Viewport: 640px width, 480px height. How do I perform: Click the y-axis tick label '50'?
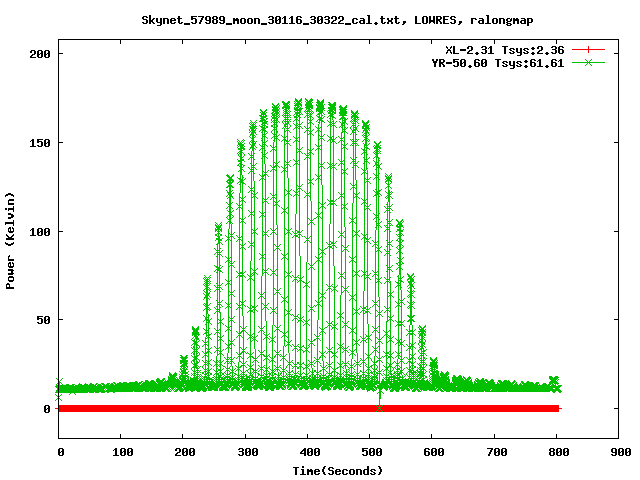tap(44, 320)
